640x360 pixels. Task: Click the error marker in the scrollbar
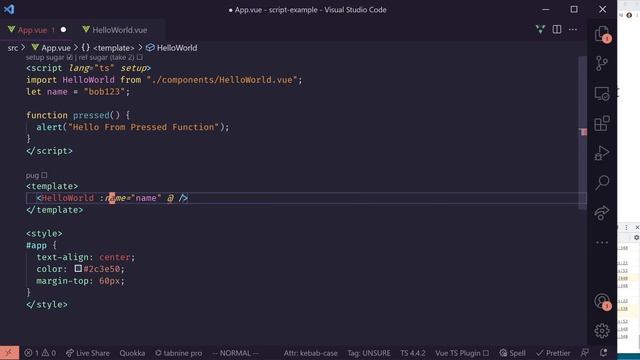tap(584, 132)
